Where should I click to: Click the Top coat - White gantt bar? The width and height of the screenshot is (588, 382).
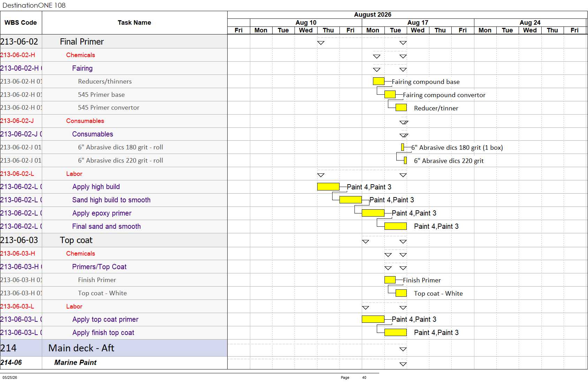click(401, 293)
